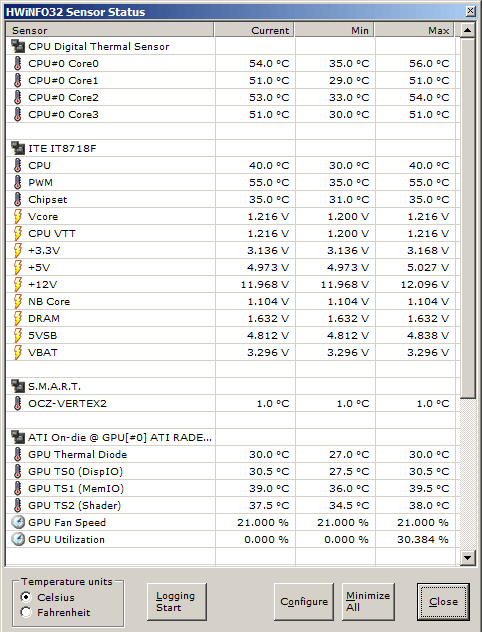This screenshot has height=632, width=482.
Task: Click the Close button at bottom
Action: pyautogui.click(x=443, y=602)
